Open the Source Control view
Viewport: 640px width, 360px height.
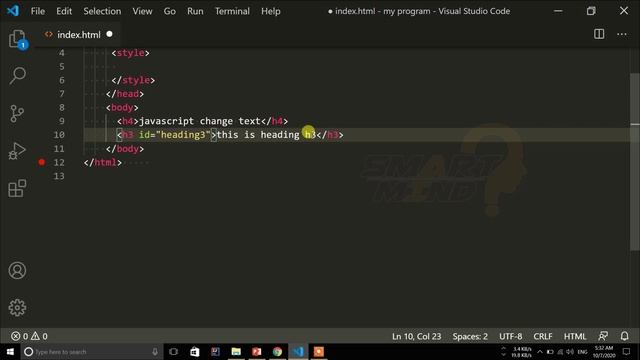pos(17,113)
